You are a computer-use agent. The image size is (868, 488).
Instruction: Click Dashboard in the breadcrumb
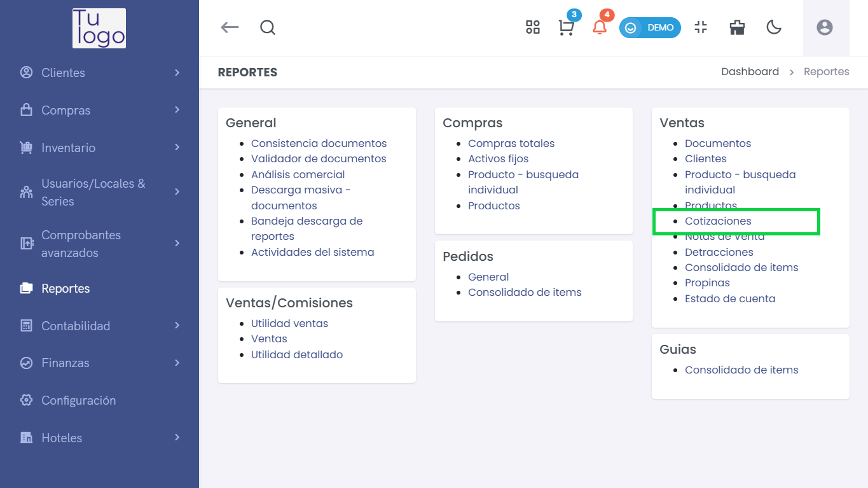tap(750, 72)
